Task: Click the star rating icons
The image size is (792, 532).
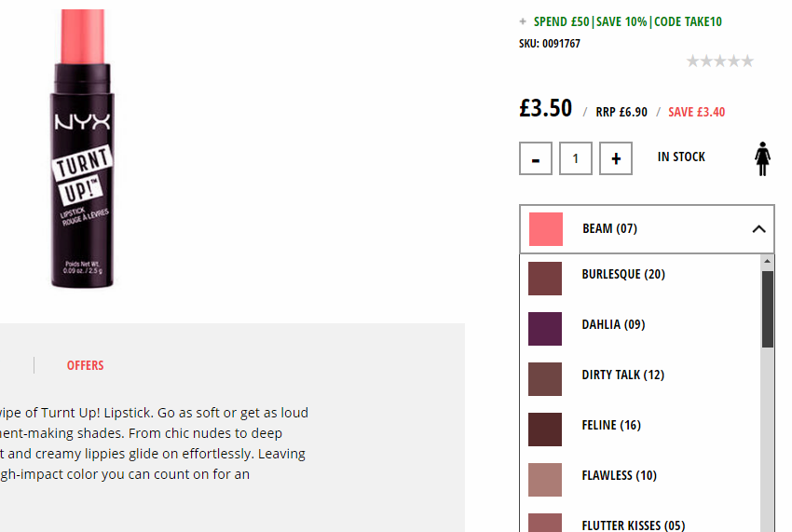Action: click(719, 61)
